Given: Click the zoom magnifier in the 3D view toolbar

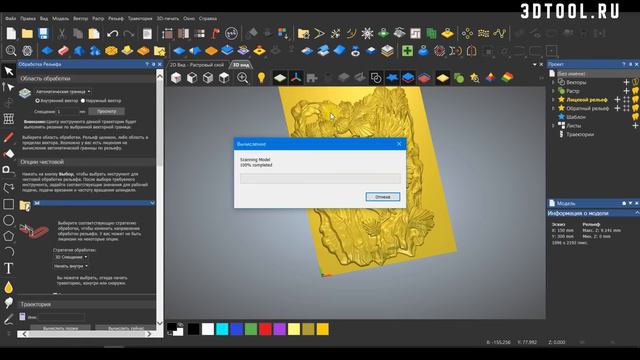Looking at the screenshot, I should point(242,78).
